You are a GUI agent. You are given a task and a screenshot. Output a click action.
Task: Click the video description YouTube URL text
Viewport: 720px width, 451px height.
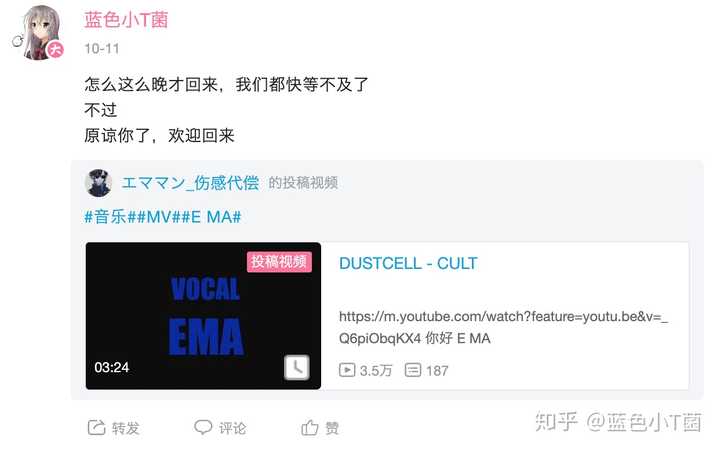tap(503, 327)
